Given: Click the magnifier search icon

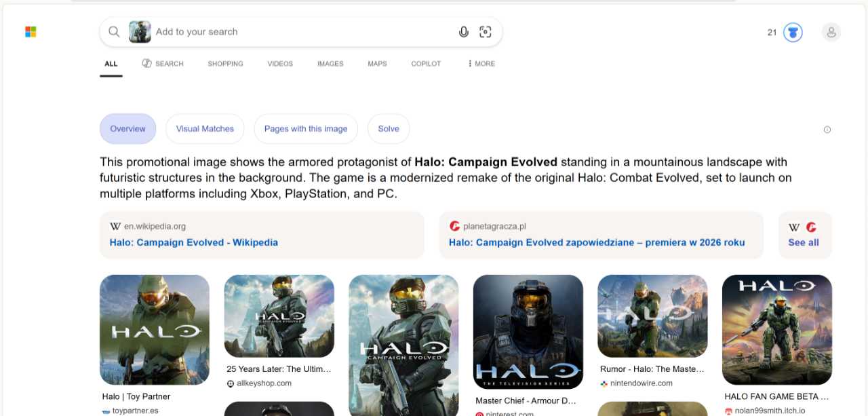Looking at the screenshot, I should coord(114,32).
